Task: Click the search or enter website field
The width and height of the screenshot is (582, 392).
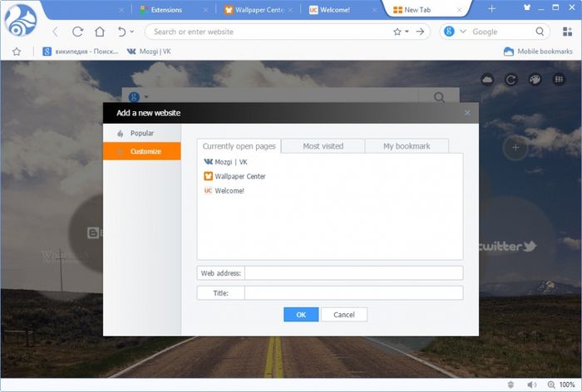Action: 271,32
